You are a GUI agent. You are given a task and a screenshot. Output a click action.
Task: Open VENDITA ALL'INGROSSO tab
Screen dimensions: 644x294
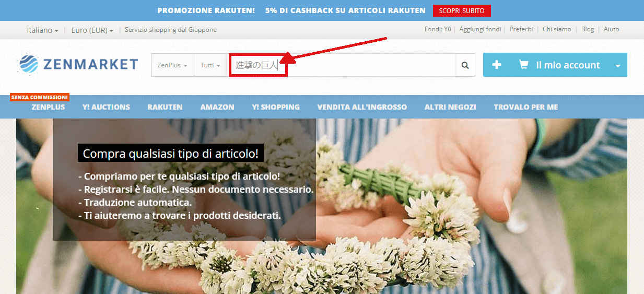pos(362,107)
